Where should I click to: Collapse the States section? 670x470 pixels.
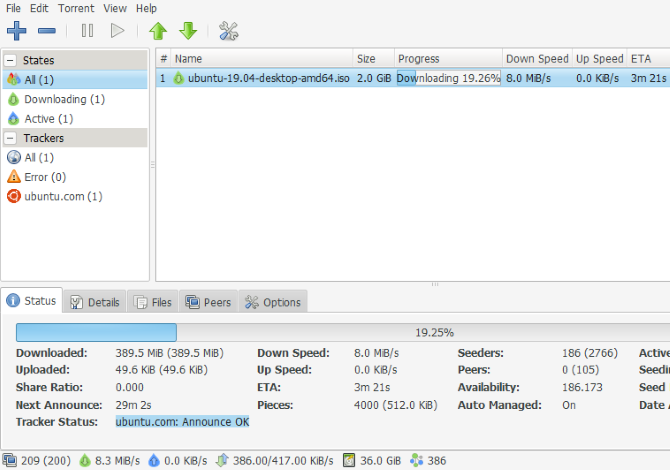pos(10,60)
